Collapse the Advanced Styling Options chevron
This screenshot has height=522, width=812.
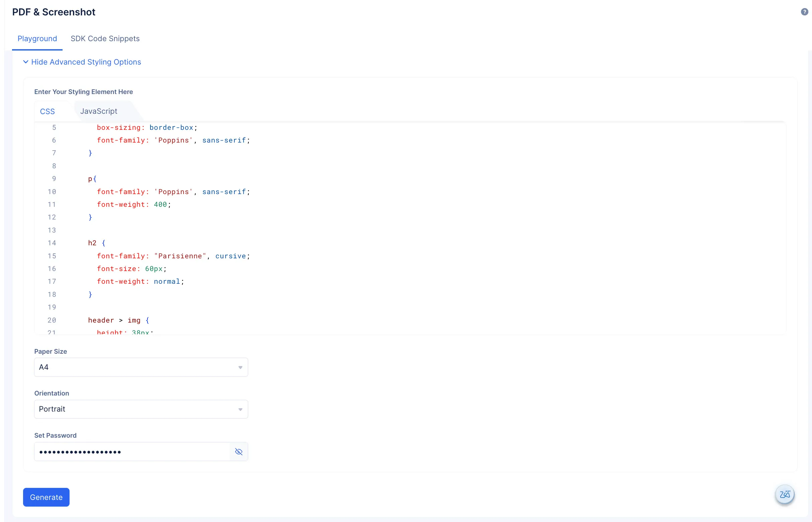point(26,62)
